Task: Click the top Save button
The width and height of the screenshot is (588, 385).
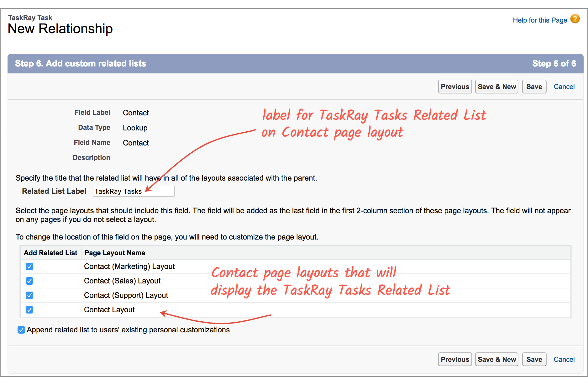Action: tap(534, 87)
